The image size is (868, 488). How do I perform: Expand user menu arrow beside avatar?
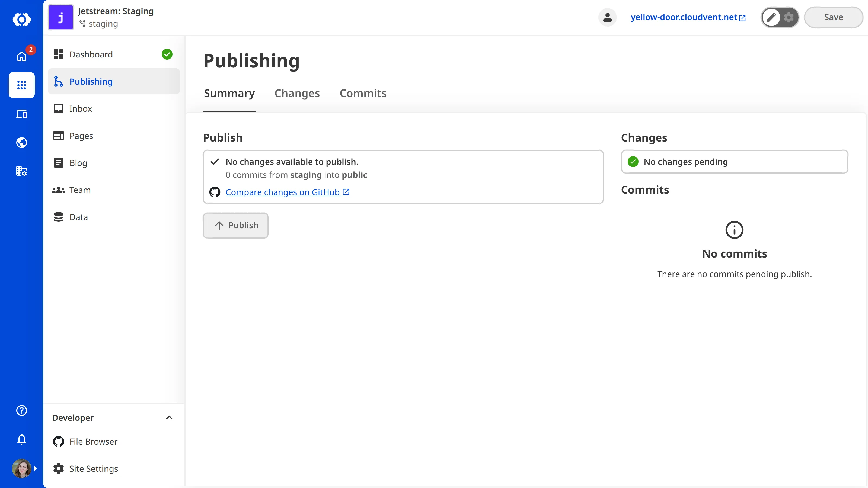[35, 468]
